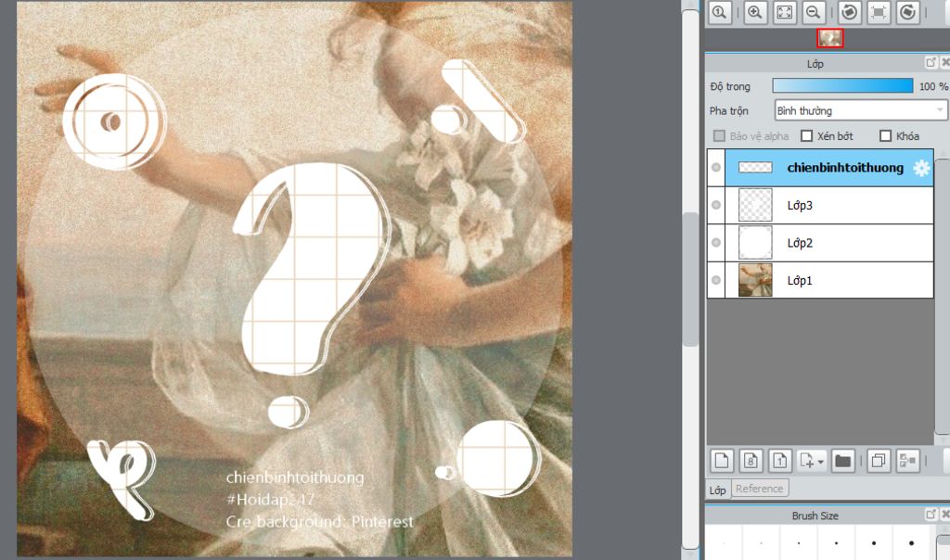Click the Lớp1 layer painting thumbnail
Image resolution: width=950 pixels, height=560 pixels.
click(755, 280)
